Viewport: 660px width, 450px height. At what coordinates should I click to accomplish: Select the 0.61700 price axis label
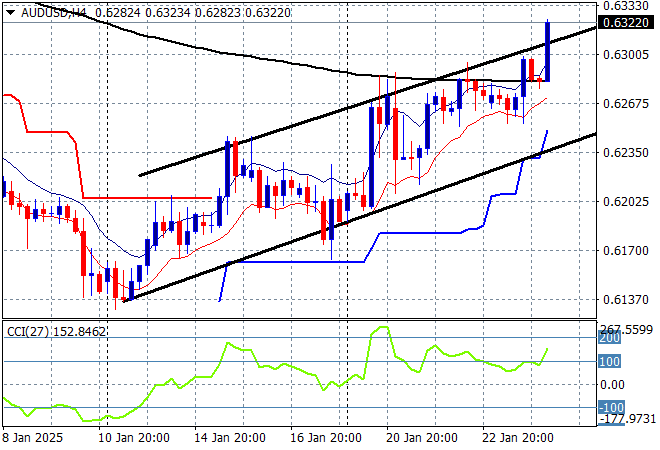pyautogui.click(x=626, y=250)
